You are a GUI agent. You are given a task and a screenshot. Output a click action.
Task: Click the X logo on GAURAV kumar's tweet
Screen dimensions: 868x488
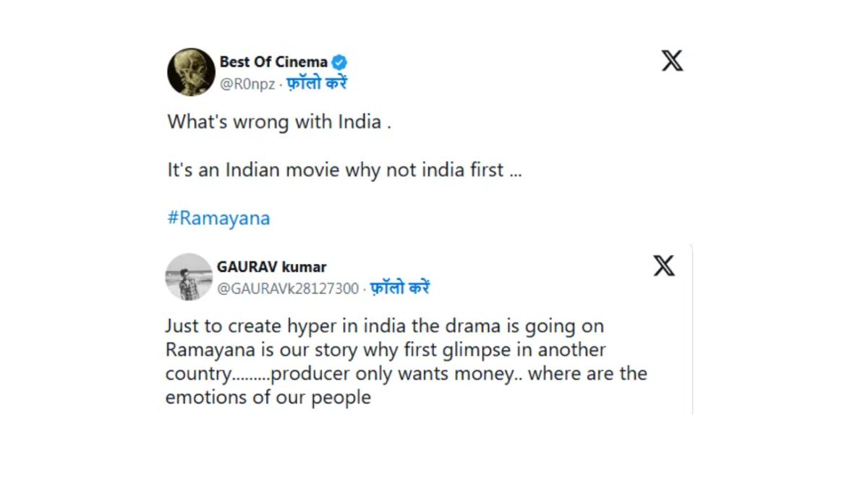663,265
